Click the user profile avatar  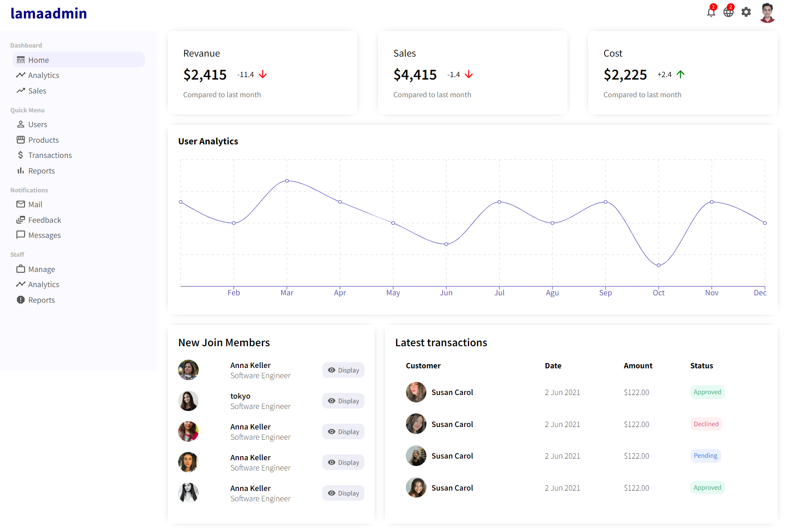pos(767,13)
